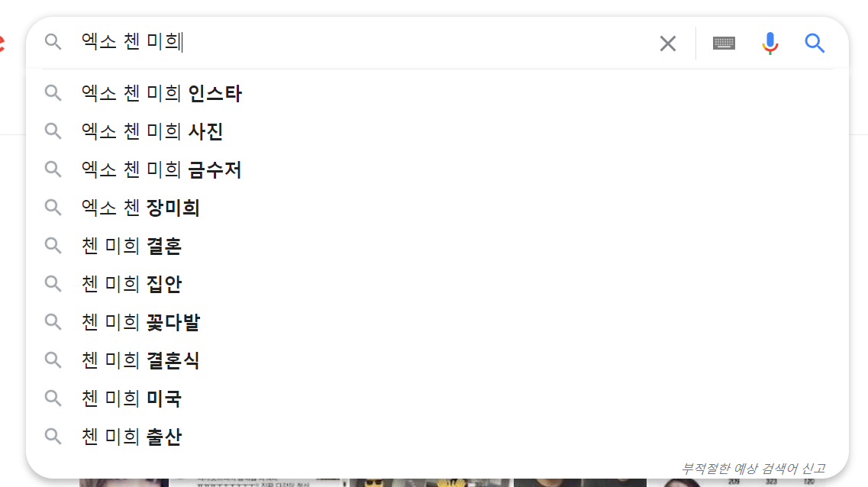
Task: Choose suggestion 엑소 첸 미희 금수저
Action: (437, 169)
